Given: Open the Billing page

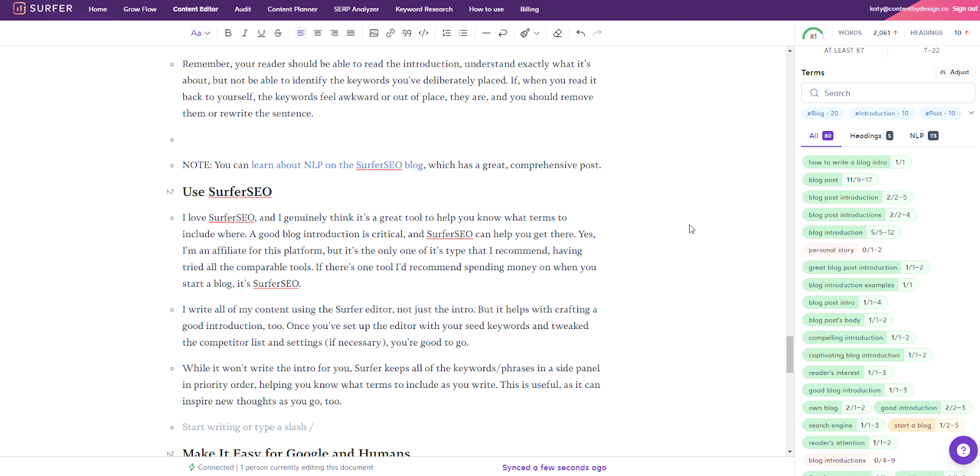Looking at the screenshot, I should (x=529, y=9).
